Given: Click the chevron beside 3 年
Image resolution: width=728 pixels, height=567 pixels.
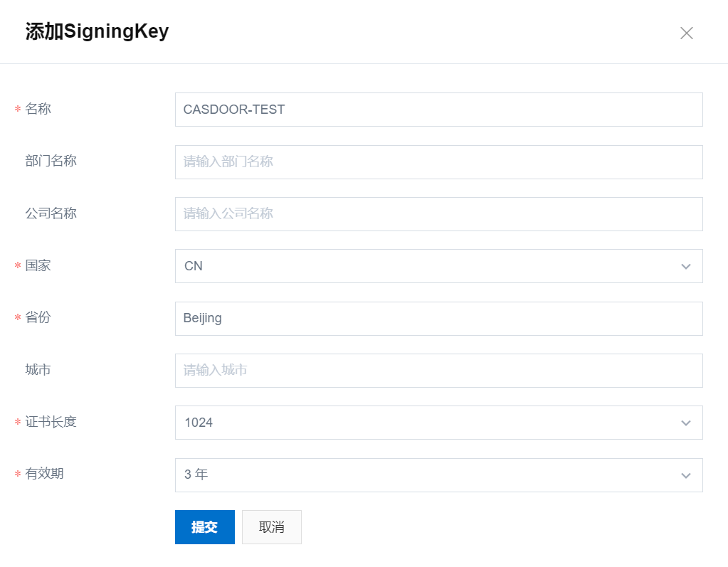Looking at the screenshot, I should [x=685, y=475].
